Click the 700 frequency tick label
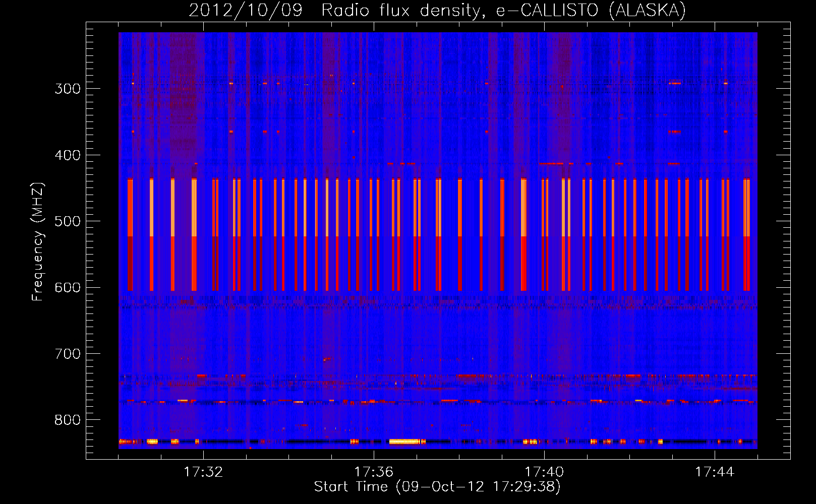Screen dimensions: 816x504 click(x=68, y=354)
